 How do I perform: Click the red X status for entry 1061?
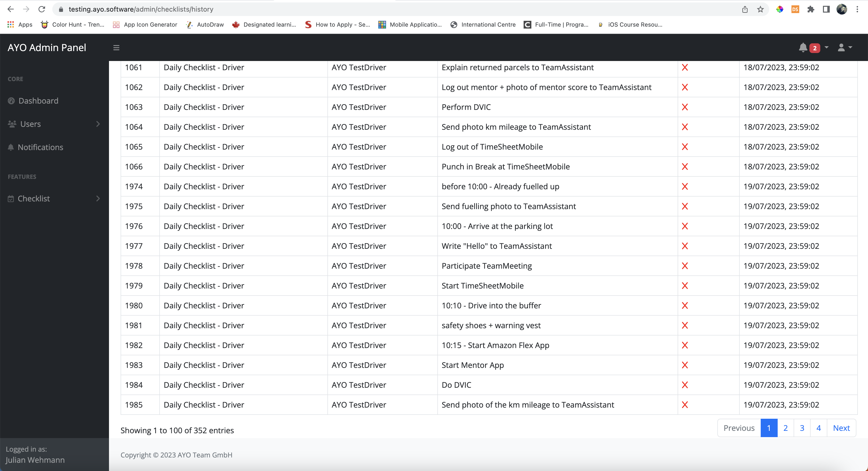coord(685,67)
